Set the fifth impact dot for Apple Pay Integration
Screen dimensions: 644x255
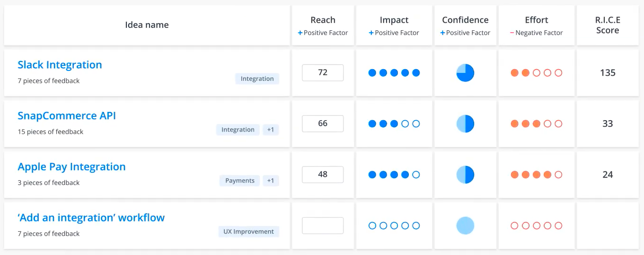(x=416, y=175)
